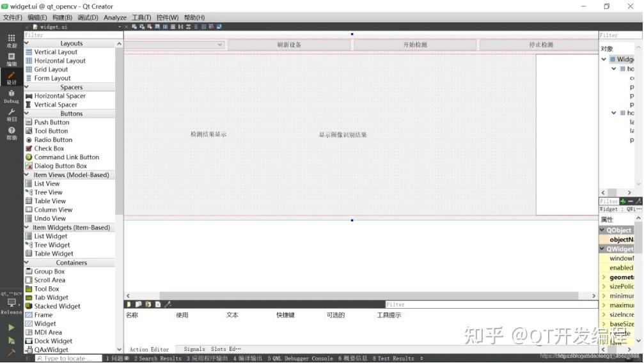Collapse the QObject property group
The height and width of the screenshot is (363, 644).
tap(602, 230)
